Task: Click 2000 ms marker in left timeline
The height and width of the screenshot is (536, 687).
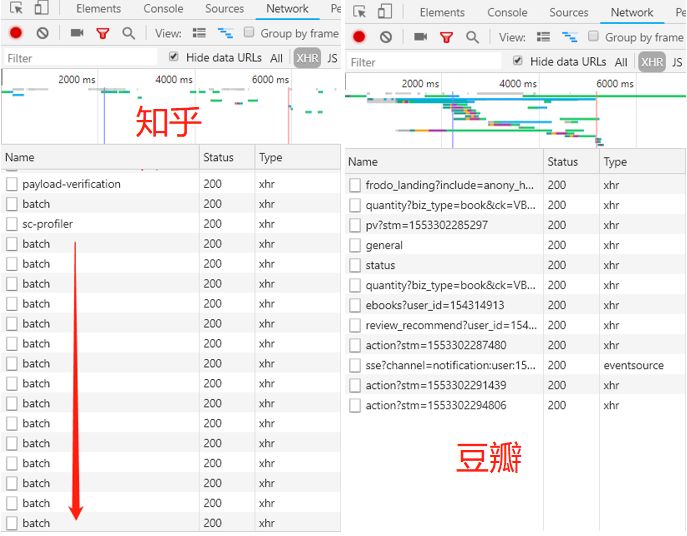Action: 77,80
